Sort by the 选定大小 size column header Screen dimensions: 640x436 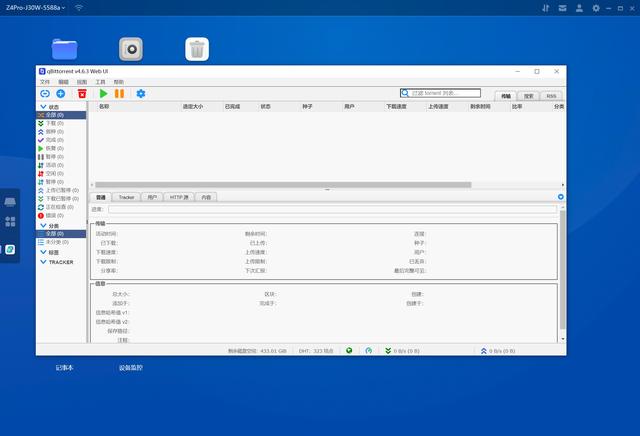coord(193,107)
